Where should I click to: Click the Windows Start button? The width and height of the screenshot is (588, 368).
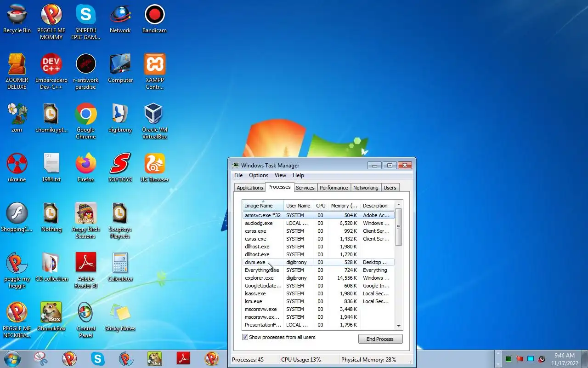[x=12, y=359]
